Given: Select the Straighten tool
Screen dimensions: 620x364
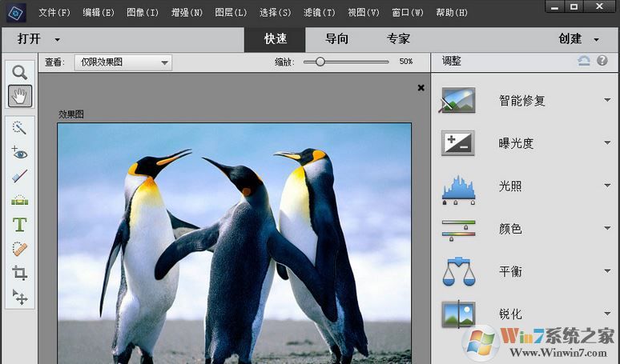Looking at the screenshot, I should pyautogui.click(x=19, y=200).
